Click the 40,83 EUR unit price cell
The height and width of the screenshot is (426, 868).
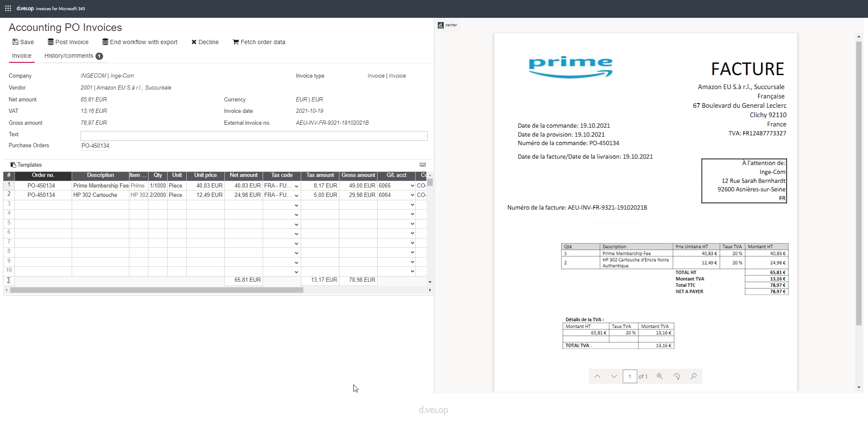tap(205, 186)
